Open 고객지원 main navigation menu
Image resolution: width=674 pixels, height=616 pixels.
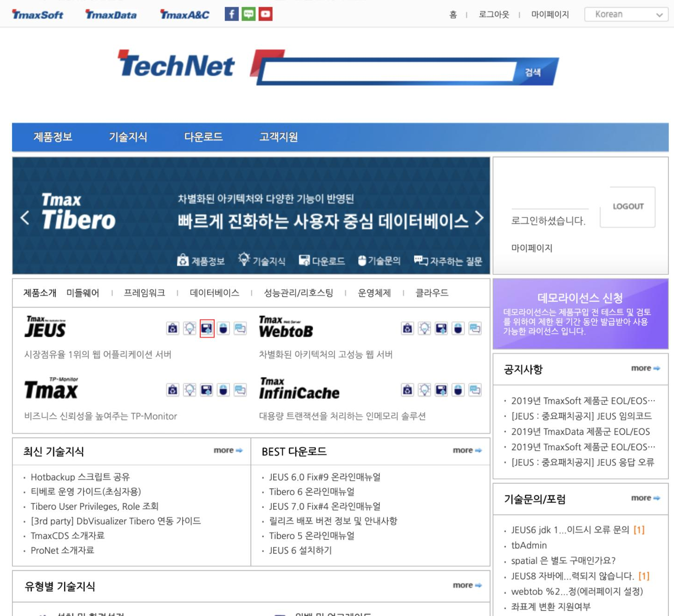279,137
